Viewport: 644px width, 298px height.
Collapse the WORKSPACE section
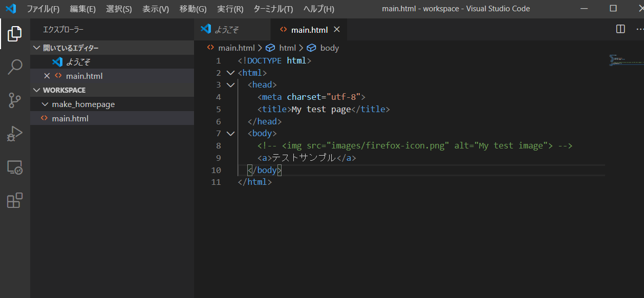tap(112, 90)
